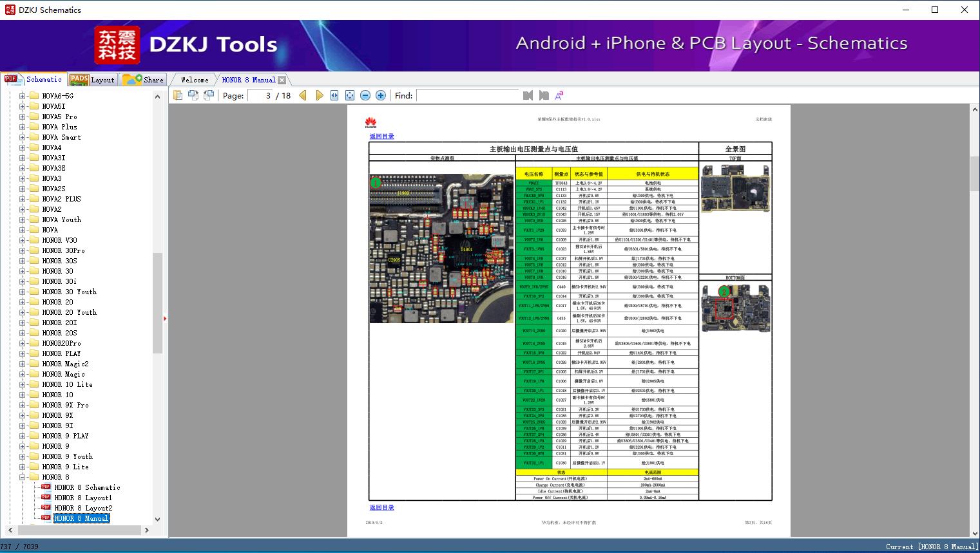
Task: Click the document vertical scrollbar thumb
Action: coord(975,173)
